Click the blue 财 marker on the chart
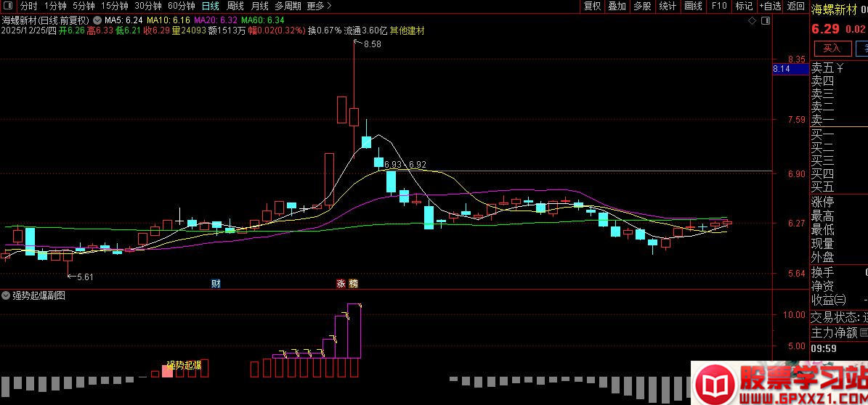 pos(216,283)
